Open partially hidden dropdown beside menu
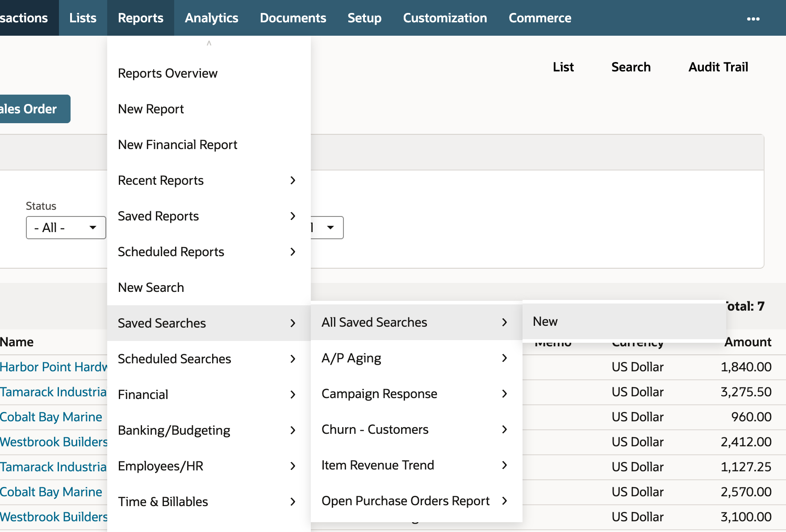Screen dimensions: 786x532 point(327,228)
